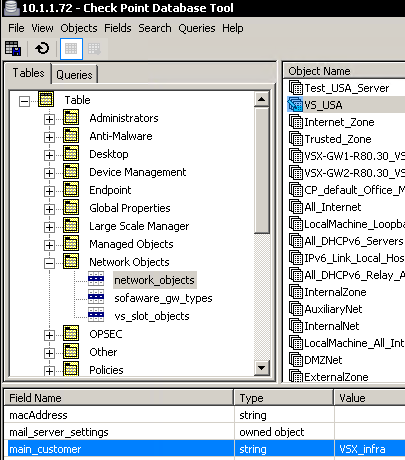Select the highlighted grid view toolbar icon
Image resolution: width=405 pixels, height=460 pixels.
(71, 49)
